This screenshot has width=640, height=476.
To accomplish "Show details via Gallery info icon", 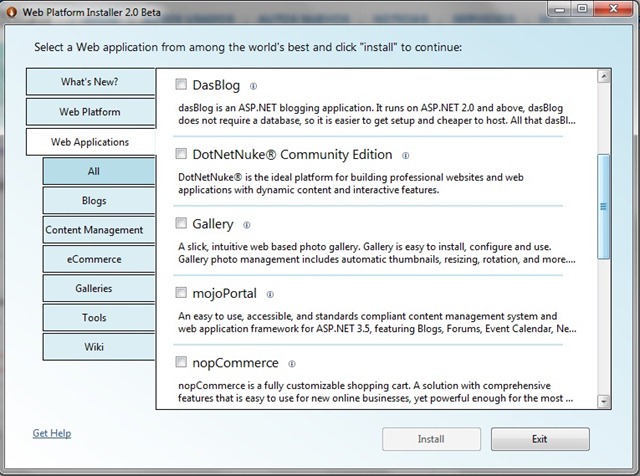I will [247, 225].
